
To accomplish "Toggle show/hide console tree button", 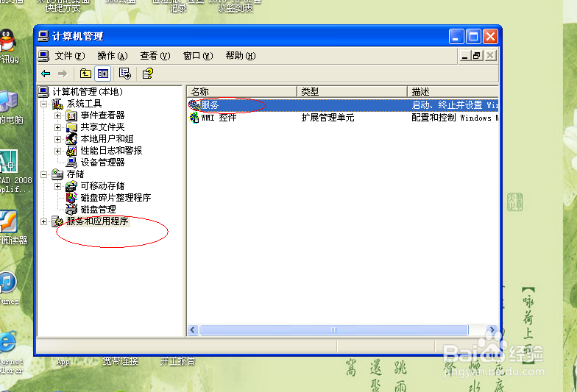I will [103, 74].
